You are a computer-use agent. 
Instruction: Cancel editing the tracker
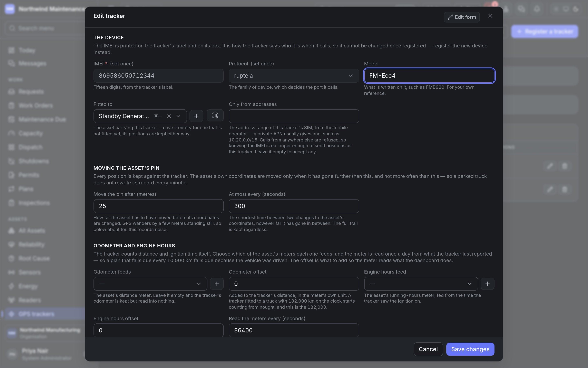coord(428,349)
